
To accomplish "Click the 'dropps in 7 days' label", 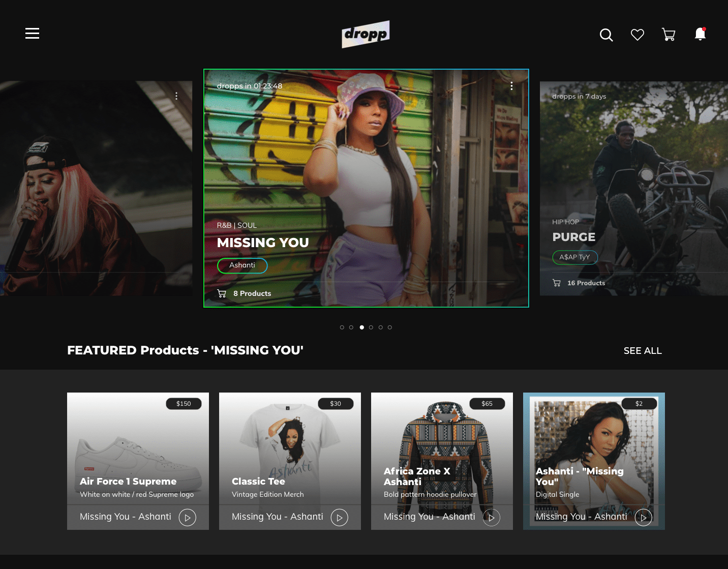I will pyautogui.click(x=579, y=96).
